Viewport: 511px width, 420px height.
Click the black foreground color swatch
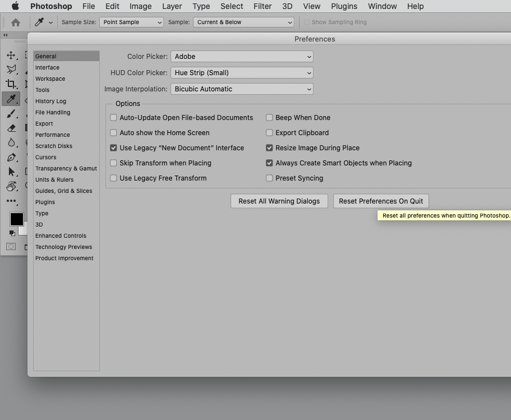[x=17, y=219]
